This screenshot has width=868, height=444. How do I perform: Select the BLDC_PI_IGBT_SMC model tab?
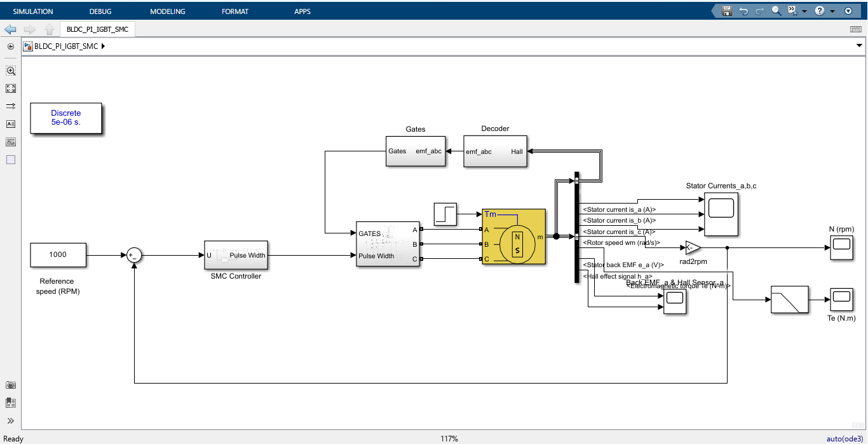point(97,29)
